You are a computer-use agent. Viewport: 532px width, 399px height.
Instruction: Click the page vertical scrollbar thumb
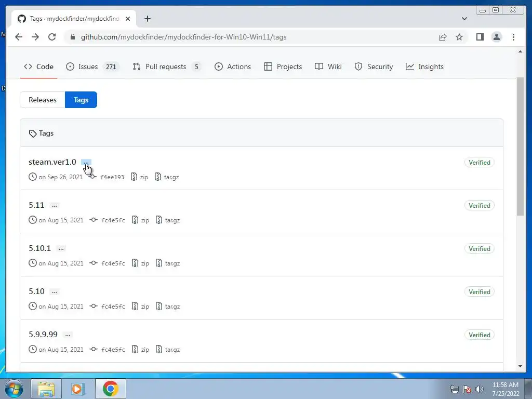click(520, 146)
